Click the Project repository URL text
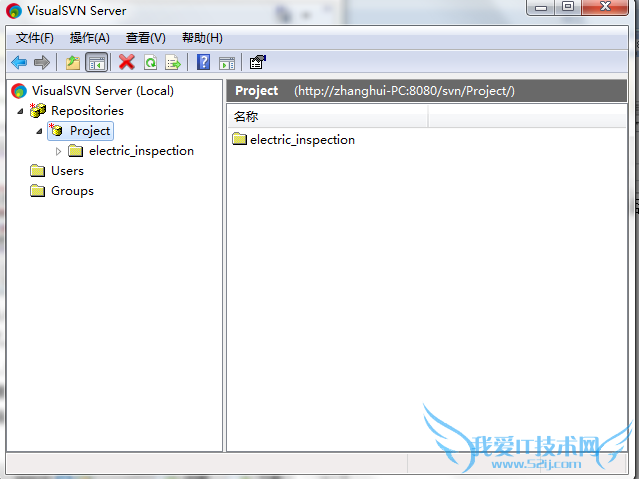The image size is (639, 479). tap(404, 91)
